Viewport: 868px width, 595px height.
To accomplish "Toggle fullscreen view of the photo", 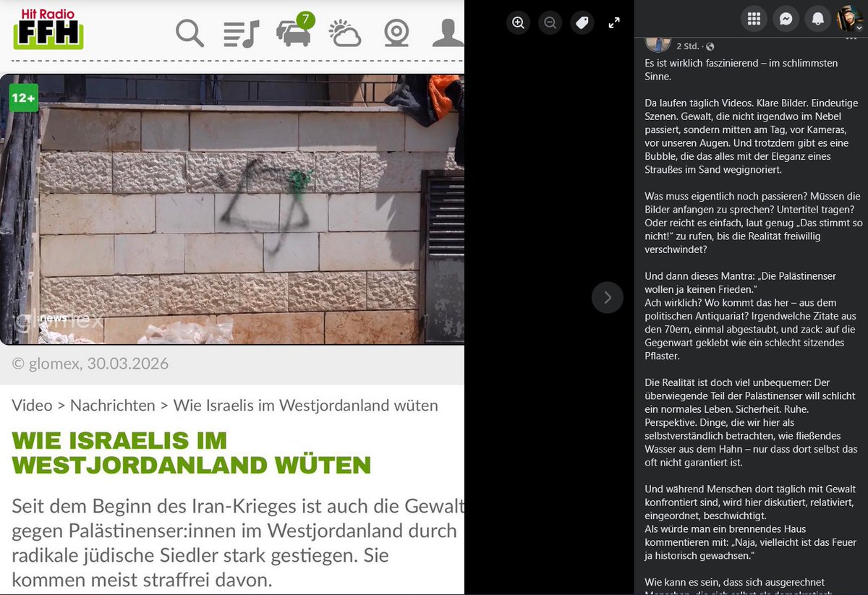I will click(x=614, y=22).
